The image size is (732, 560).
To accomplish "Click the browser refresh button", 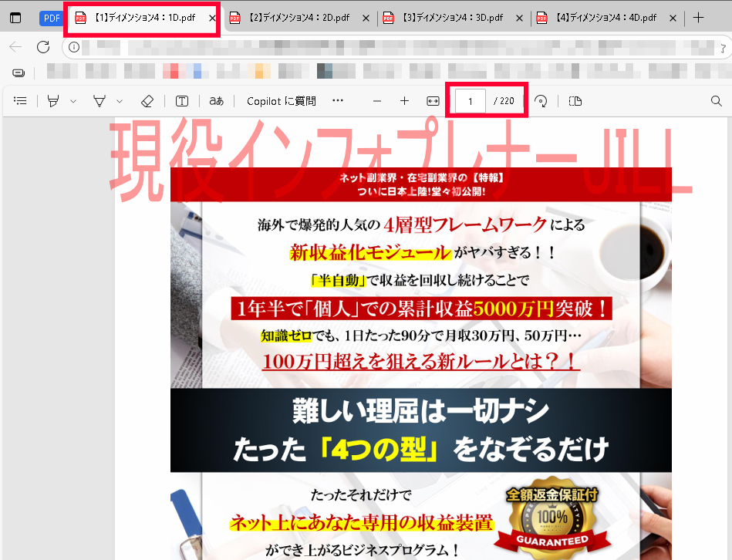I will 43,47.
